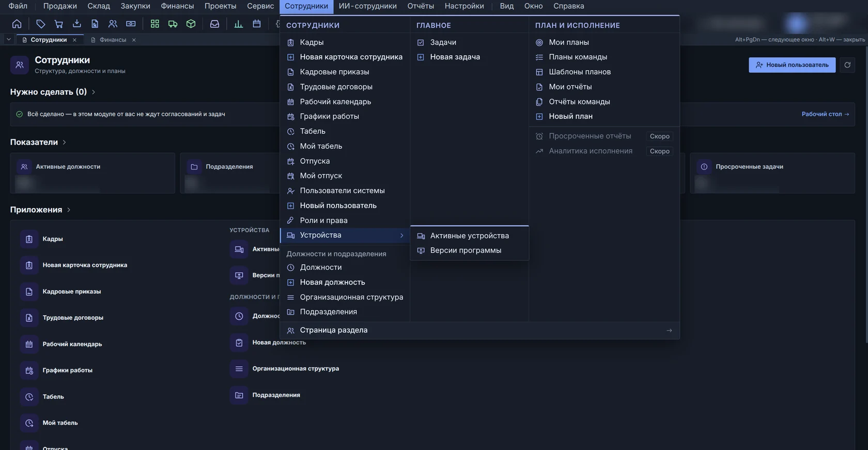Click the refresh icon beside Новый пользователь
Image resolution: width=868 pixels, height=450 pixels.
point(847,65)
